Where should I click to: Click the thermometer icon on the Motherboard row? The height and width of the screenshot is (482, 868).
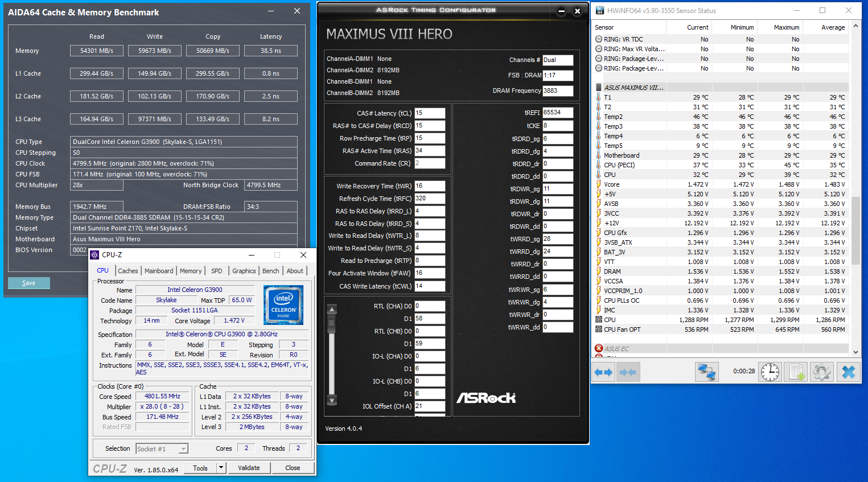[599, 155]
